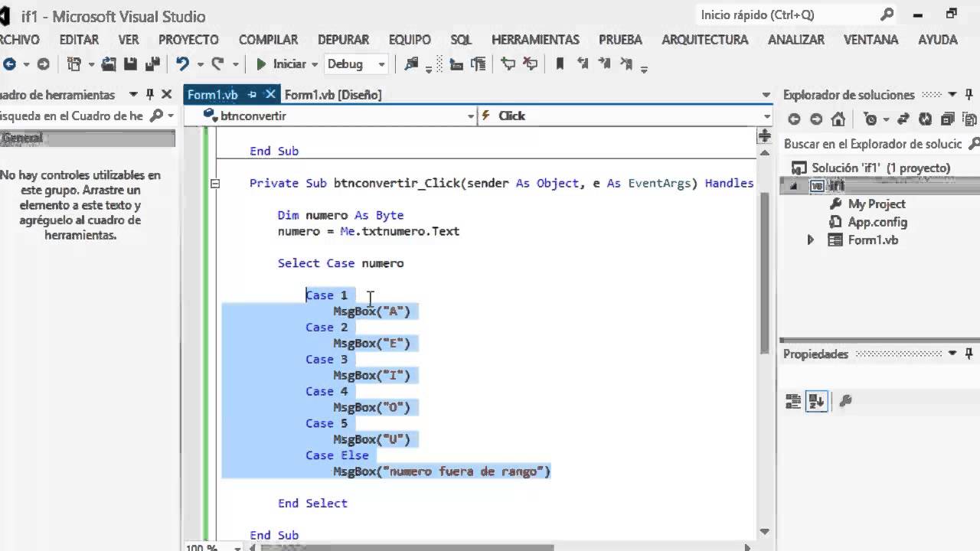The height and width of the screenshot is (551, 980).
Task: Select the Form1.vb code tab
Action: pos(213,95)
